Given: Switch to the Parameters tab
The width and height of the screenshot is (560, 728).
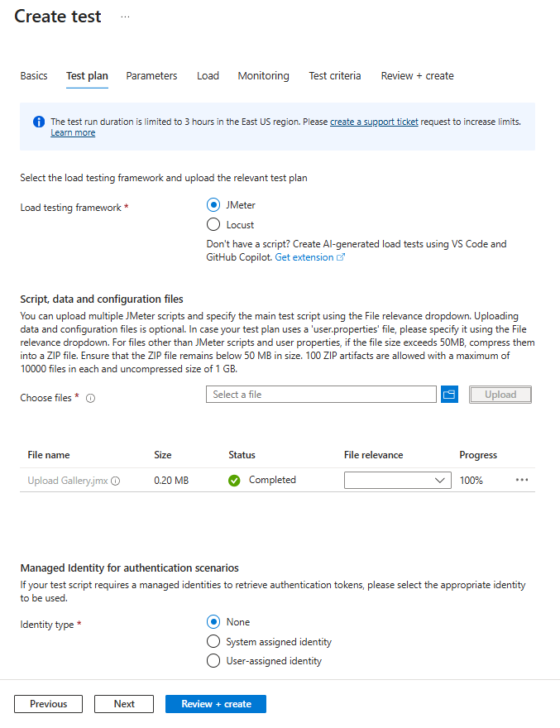Looking at the screenshot, I should [151, 76].
